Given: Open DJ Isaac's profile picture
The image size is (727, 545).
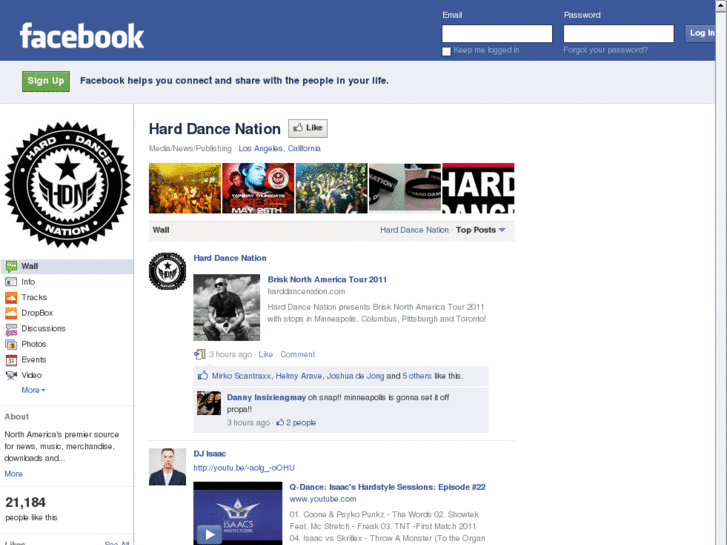Looking at the screenshot, I should [x=167, y=467].
